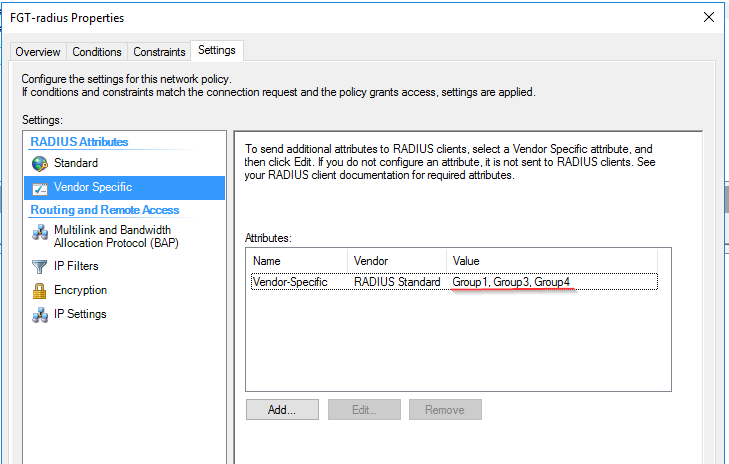Select Vendor Specific in settings list
Image resolution: width=729 pixels, height=464 pixels.
124,187
